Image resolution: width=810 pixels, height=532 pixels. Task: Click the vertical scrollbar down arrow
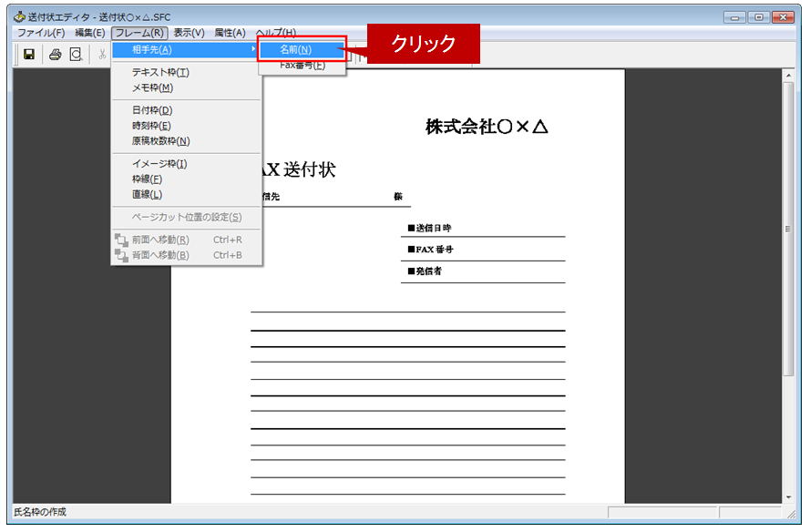tap(788, 496)
